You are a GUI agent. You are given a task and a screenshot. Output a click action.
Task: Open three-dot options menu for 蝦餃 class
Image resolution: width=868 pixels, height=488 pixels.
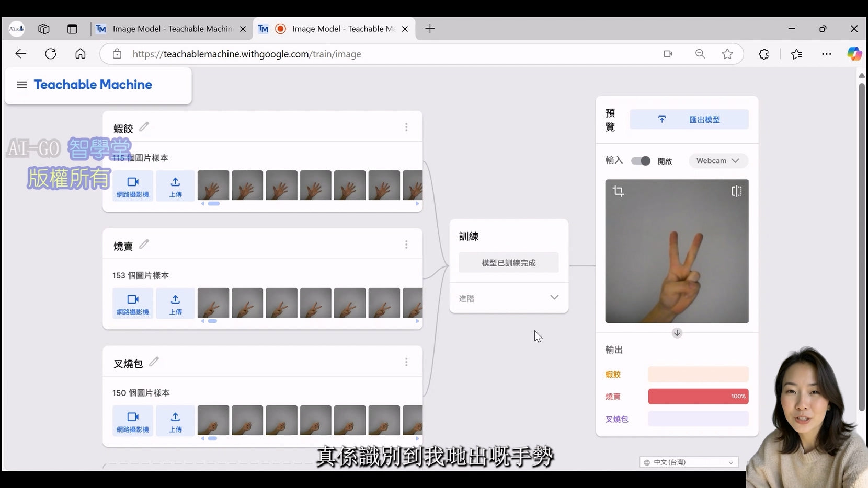(x=406, y=127)
